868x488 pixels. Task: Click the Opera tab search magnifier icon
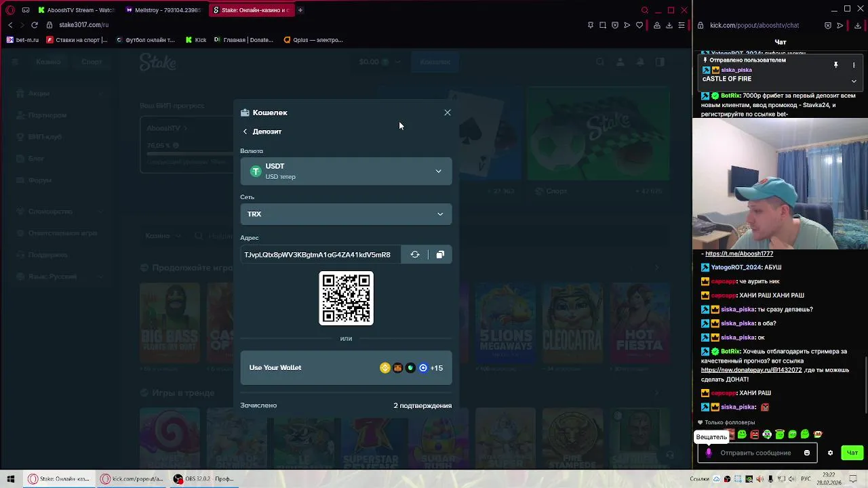tap(645, 10)
